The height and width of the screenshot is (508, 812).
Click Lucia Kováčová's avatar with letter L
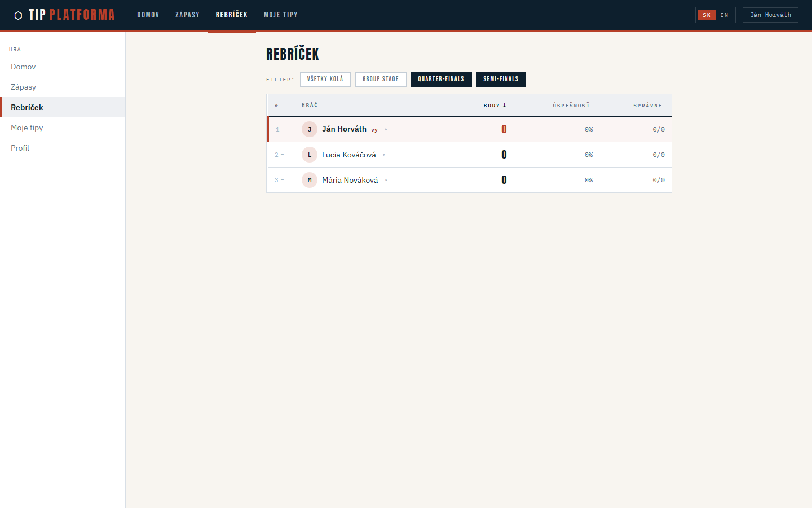coord(309,155)
